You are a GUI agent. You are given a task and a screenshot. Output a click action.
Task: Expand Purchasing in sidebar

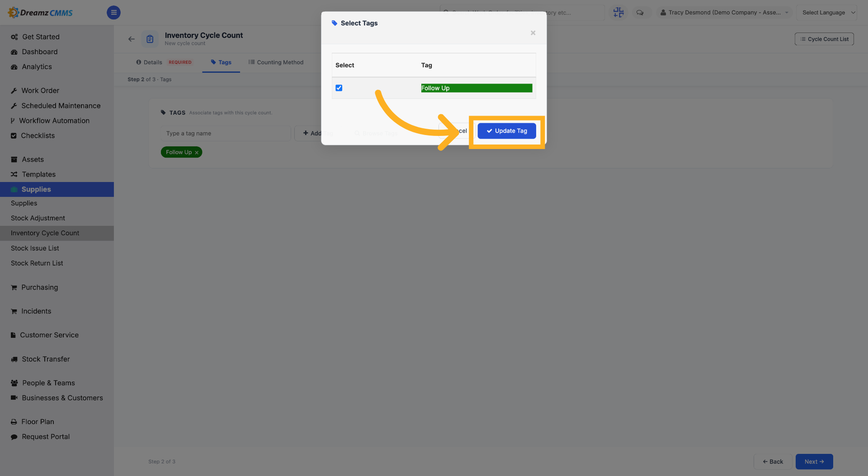coord(39,287)
